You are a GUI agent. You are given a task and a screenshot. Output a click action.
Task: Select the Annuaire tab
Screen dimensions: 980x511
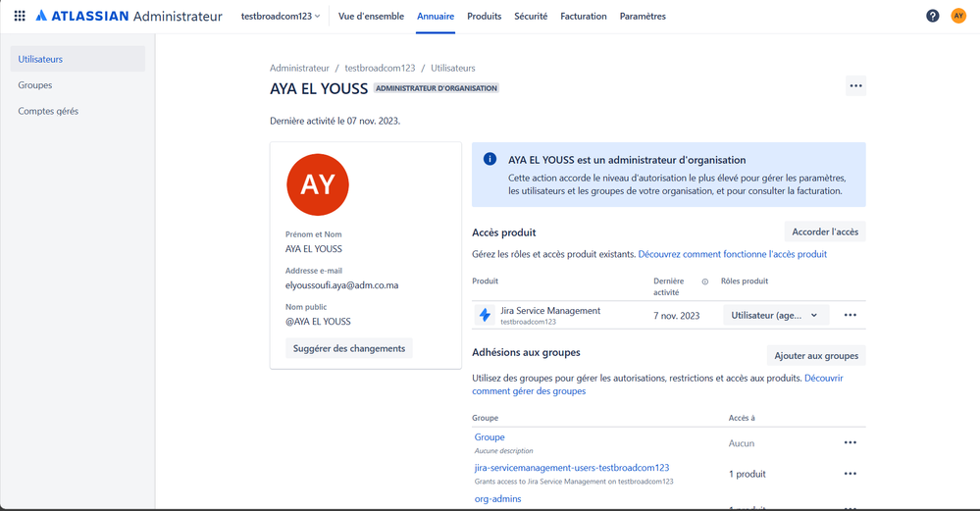(436, 17)
